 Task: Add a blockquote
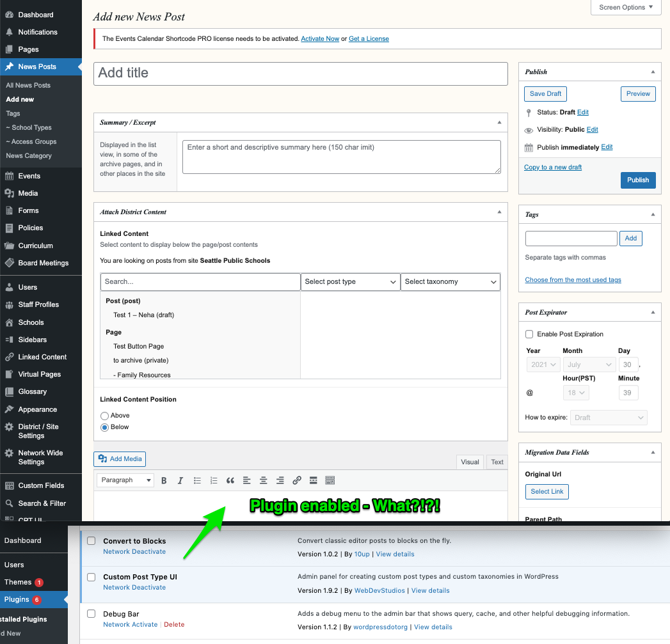pyautogui.click(x=230, y=480)
